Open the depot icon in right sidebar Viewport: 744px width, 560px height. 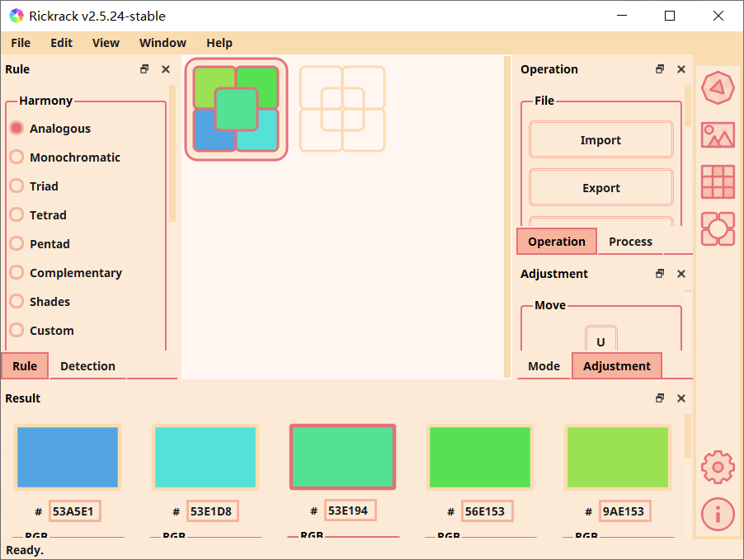click(718, 228)
